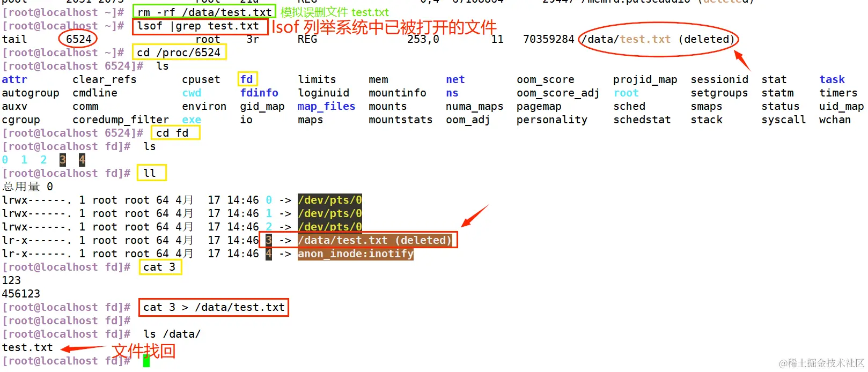The width and height of the screenshot is (868, 372).
Task: Click the 'schedstat' entry
Action: (x=642, y=120)
